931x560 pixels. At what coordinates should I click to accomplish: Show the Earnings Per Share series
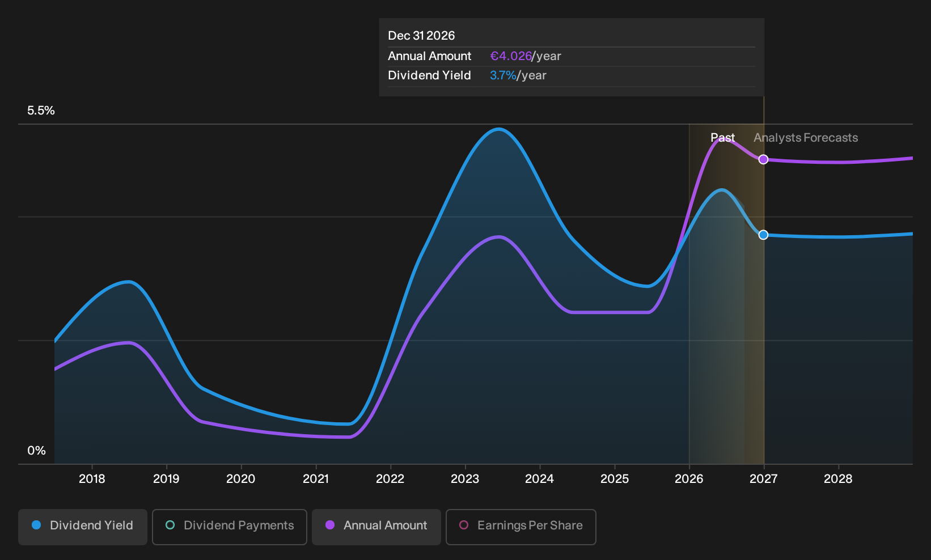[521, 527]
